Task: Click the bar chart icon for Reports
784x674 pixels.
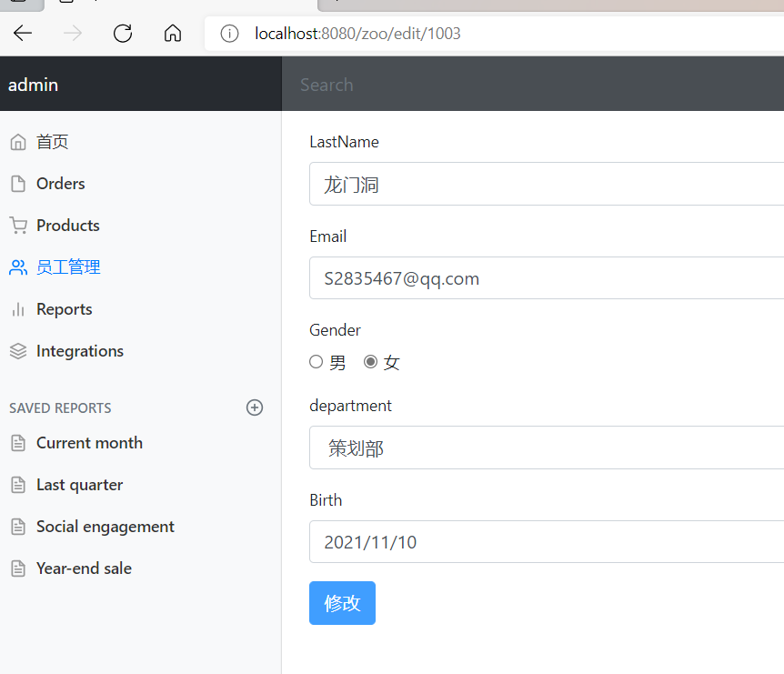Action: [x=17, y=309]
